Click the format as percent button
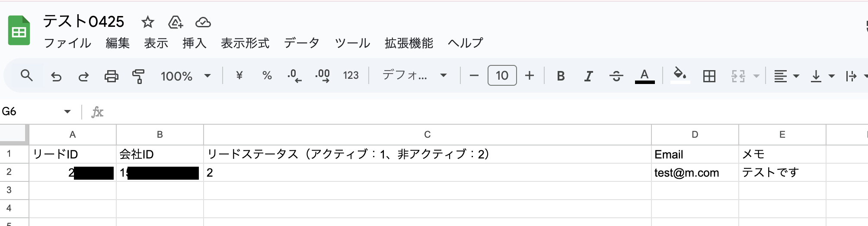The width and height of the screenshot is (868, 226). click(267, 76)
